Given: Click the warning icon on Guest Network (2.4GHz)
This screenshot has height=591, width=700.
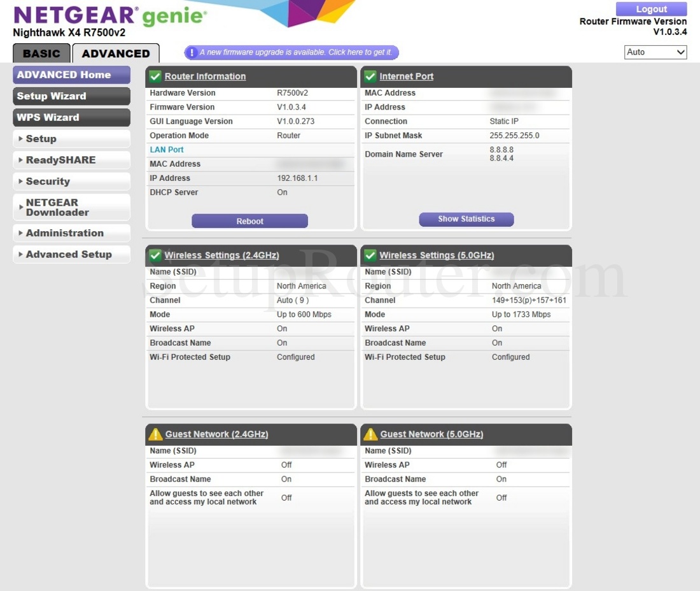Looking at the screenshot, I should coord(155,434).
